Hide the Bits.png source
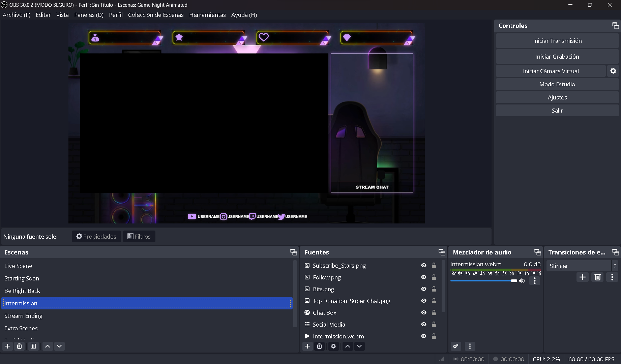Viewport: 621px width, 364px height. click(x=424, y=289)
